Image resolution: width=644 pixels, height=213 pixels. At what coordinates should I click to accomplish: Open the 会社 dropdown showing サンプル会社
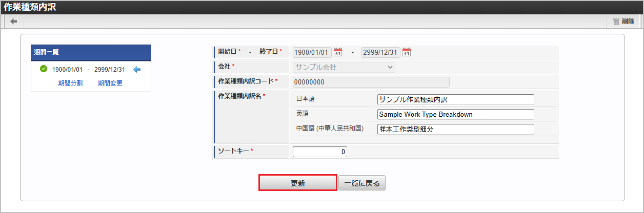coord(344,67)
